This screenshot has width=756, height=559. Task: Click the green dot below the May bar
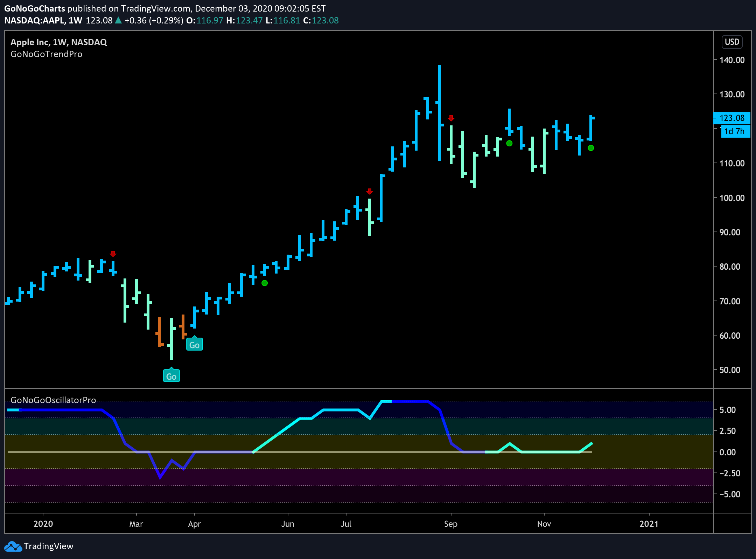pos(265,283)
